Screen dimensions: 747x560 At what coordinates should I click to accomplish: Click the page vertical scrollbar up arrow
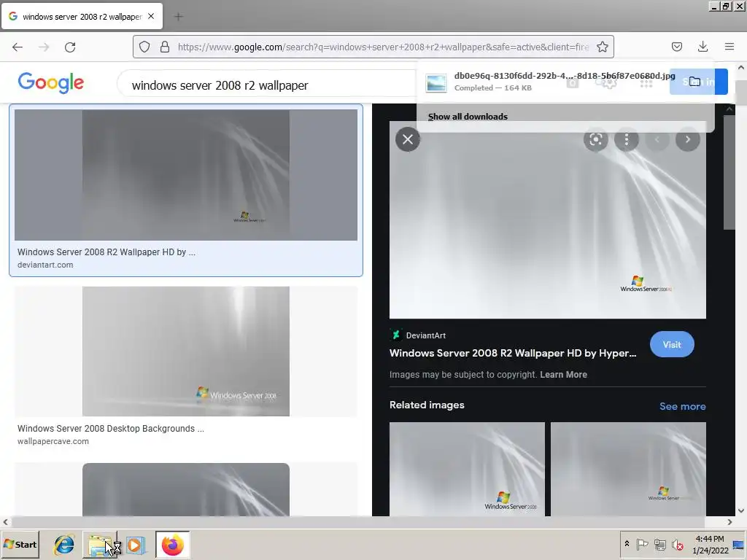click(741, 68)
